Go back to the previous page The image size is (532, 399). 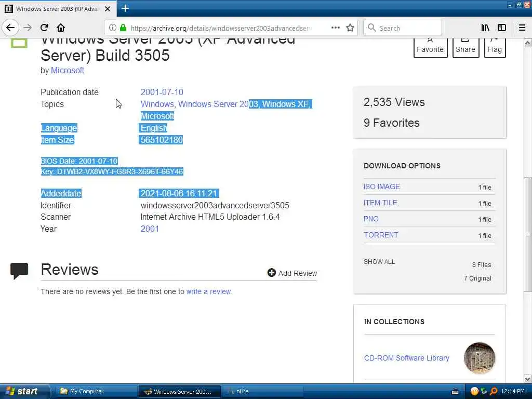tap(10, 28)
